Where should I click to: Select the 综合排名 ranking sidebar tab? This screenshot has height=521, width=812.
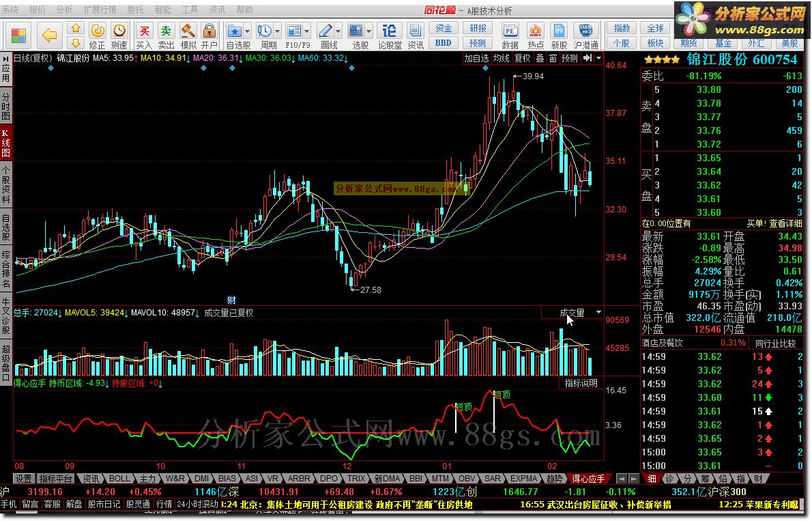pos(5,269)
